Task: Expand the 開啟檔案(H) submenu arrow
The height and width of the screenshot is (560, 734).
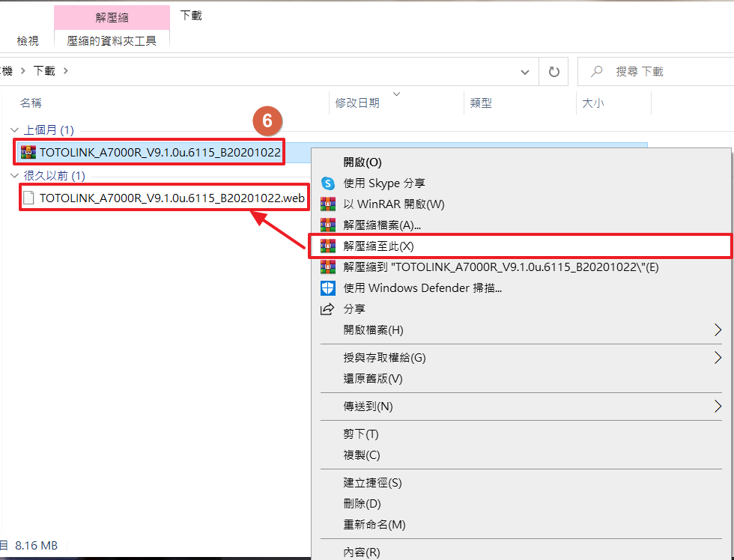Action: point(718,330)
